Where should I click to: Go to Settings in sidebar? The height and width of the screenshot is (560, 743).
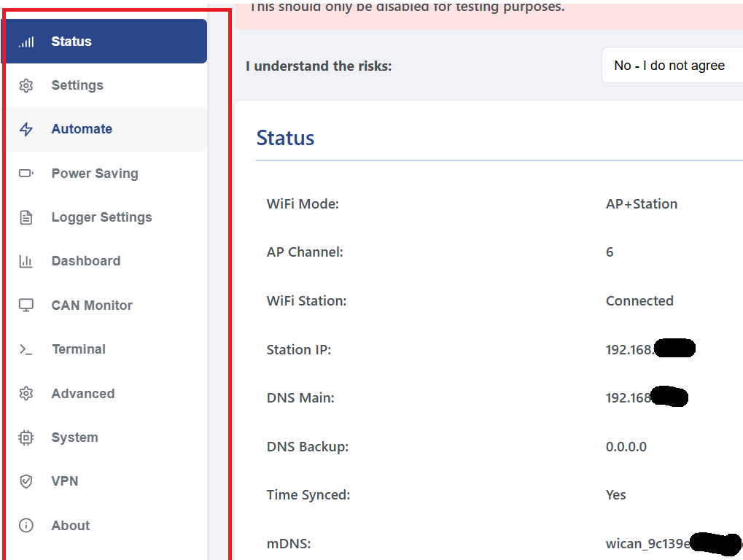pos(77,85)
